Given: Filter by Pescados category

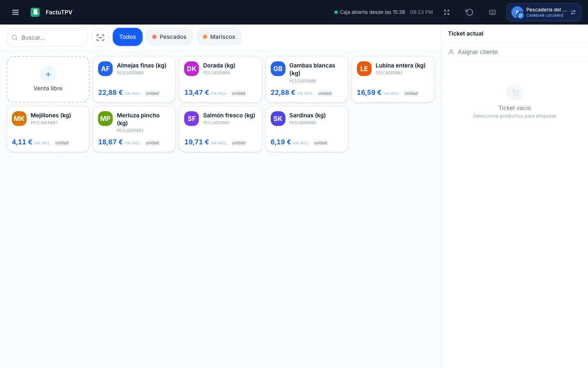Looking at the screenshot, I should [x=169, y=37].
